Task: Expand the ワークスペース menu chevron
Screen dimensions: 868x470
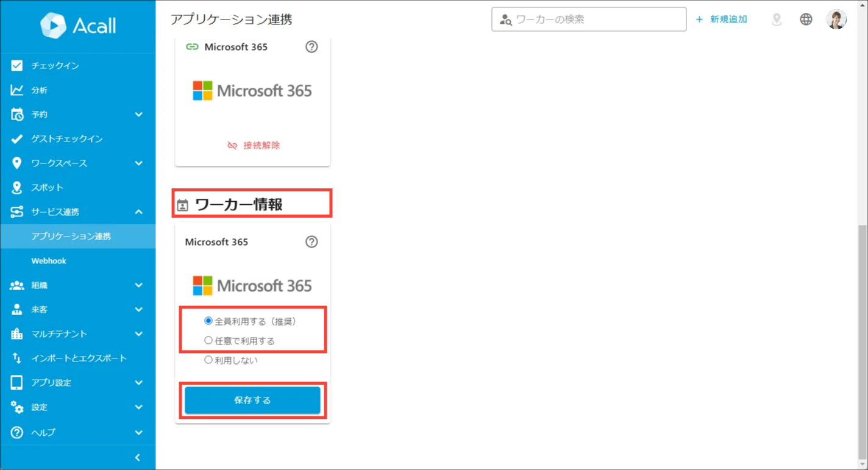Action: pyautogui.click(x=139, y=163)
